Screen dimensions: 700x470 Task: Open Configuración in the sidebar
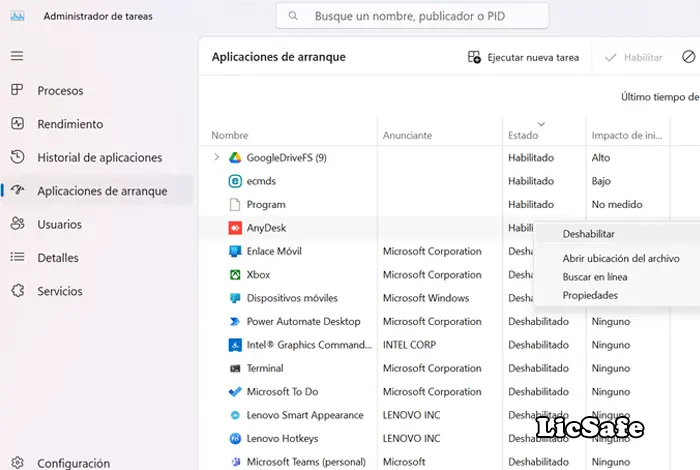click(74, 463)
